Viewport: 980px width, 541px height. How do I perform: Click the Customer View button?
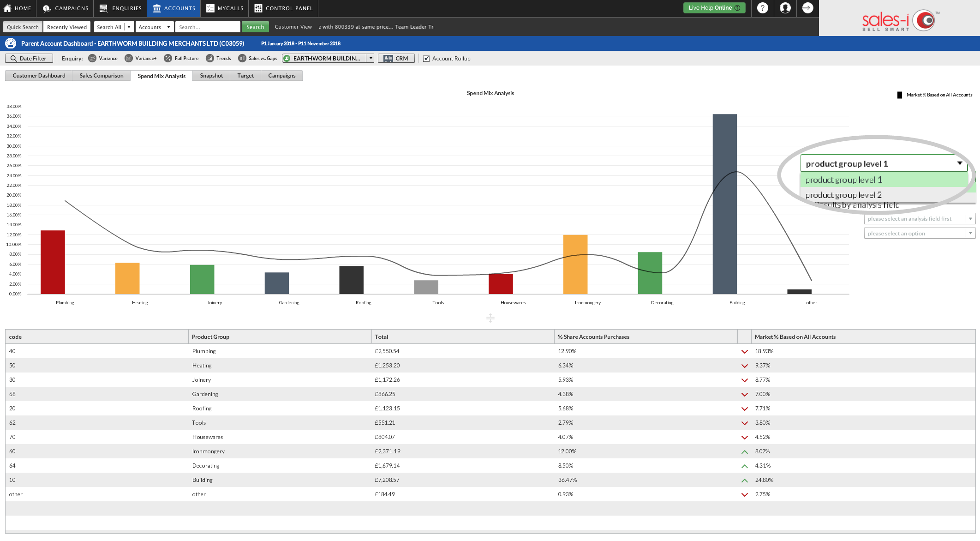click(293, 27)
